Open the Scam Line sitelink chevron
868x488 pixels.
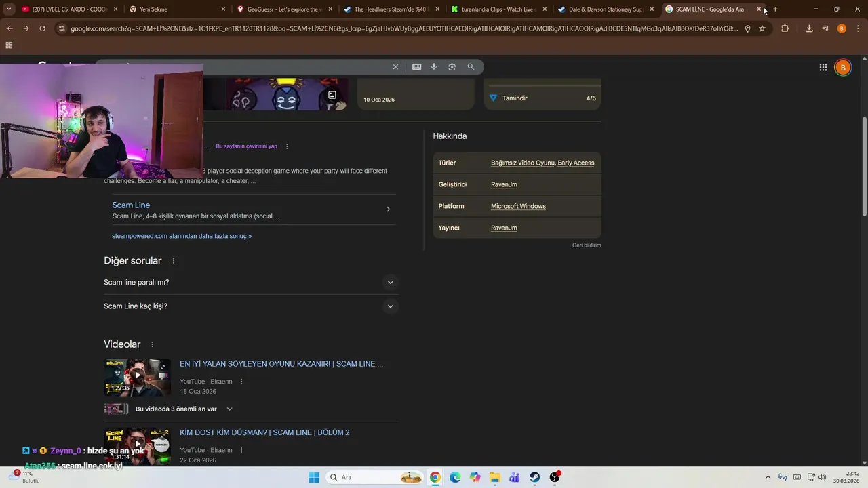point(388,209)
